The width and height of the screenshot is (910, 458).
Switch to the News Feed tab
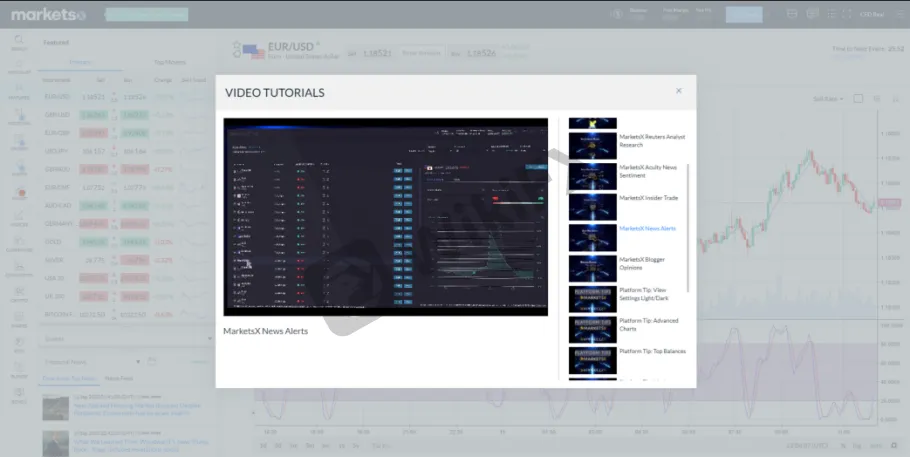(119, 378)
